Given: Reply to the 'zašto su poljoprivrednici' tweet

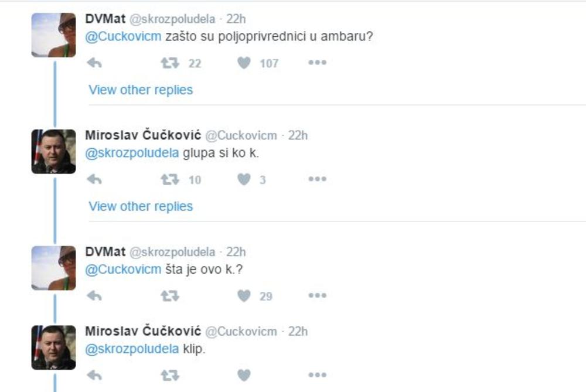Looking at the screenshot, I should click(x=94, y=63).
